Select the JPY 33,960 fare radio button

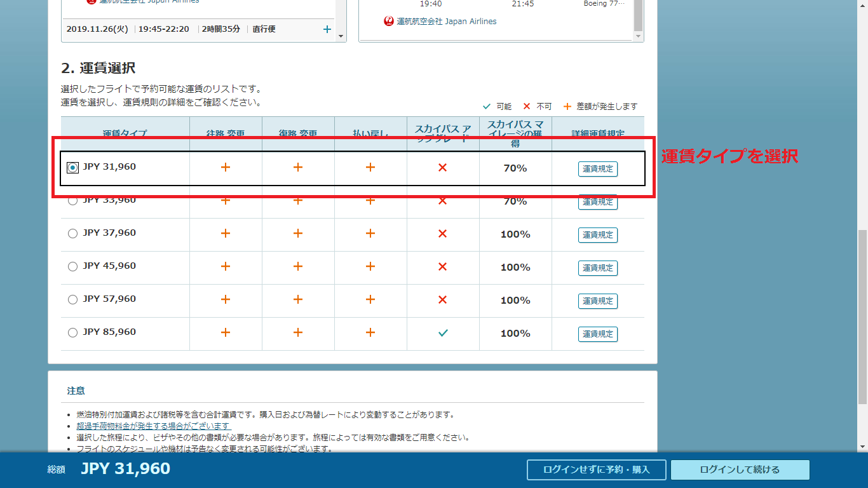tap(72, 201)
